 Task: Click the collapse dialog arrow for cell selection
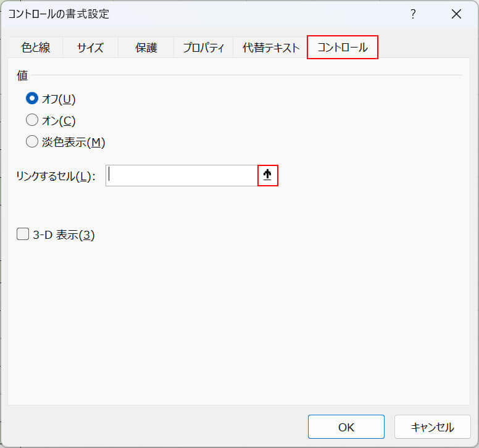click(x=267, y=175)
